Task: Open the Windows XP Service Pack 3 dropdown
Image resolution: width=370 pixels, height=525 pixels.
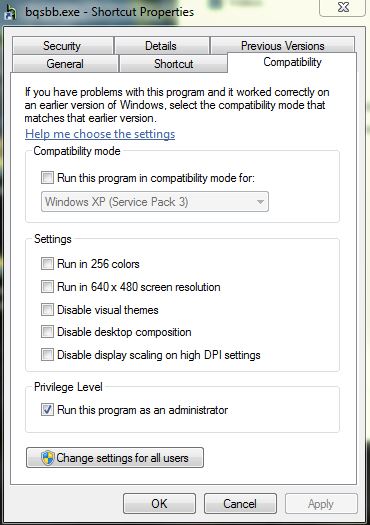Action: pos(155,202)
